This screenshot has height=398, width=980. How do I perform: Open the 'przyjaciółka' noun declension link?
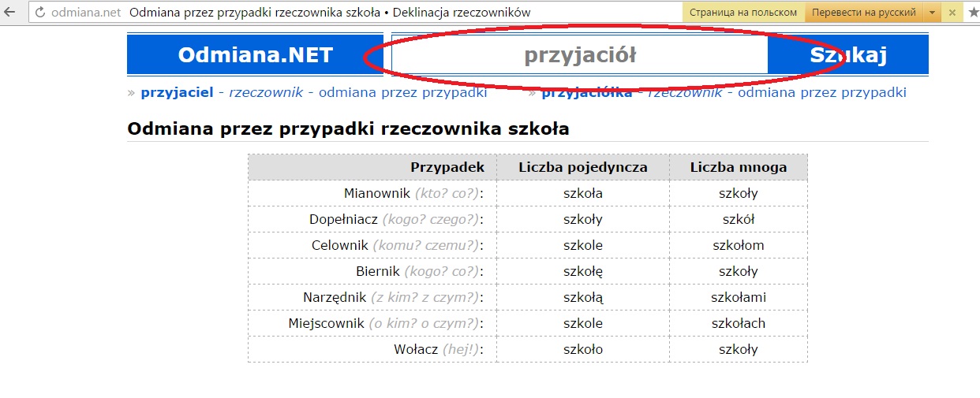coord(586,92)
